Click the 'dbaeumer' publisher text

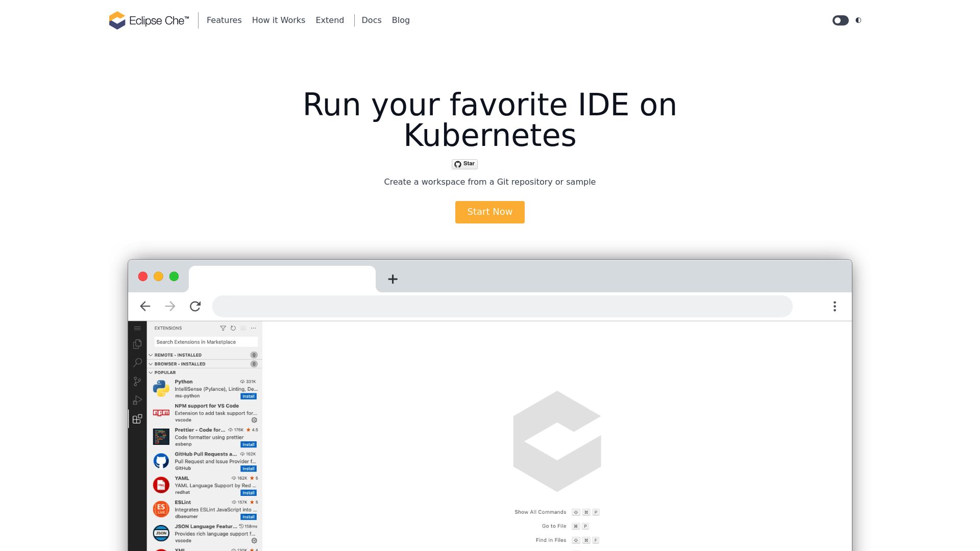(186, 516)
